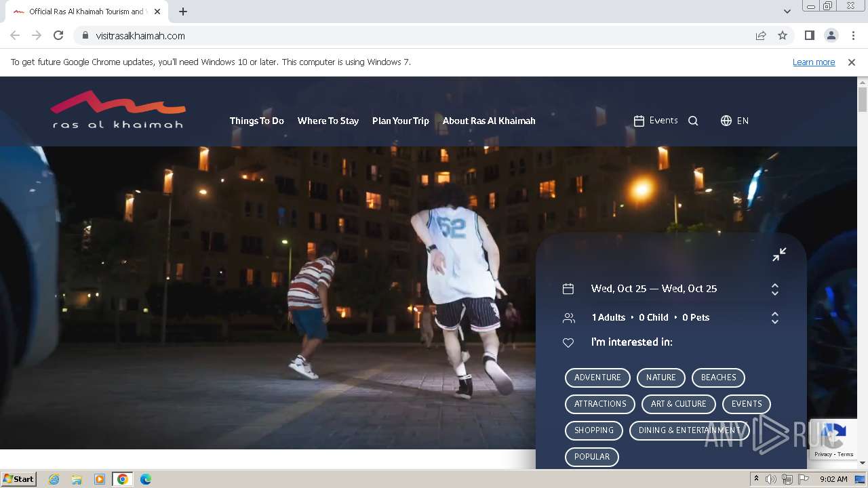This screenshot has width=868, height=488.
Task: Open the Plan Your Trip menu
Action: (x=401, y=121)
